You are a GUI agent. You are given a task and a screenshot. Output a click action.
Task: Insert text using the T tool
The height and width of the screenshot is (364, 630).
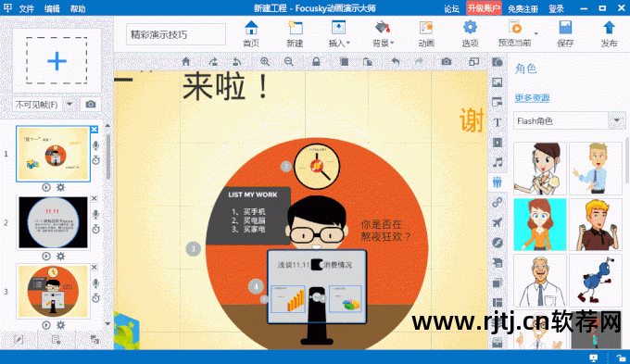[498, 122]
